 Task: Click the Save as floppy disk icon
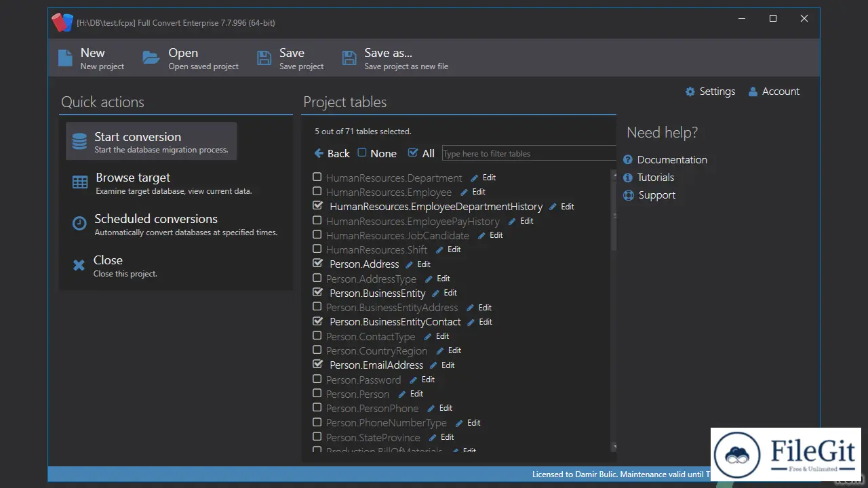[x=349, y=58]
